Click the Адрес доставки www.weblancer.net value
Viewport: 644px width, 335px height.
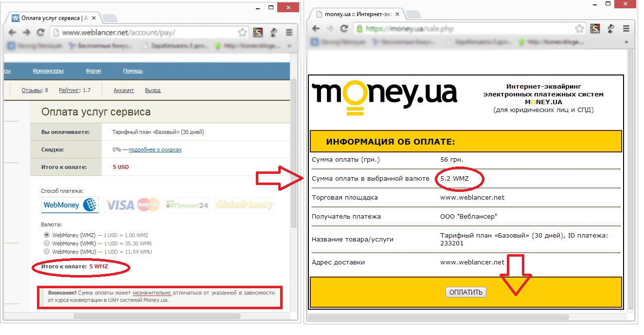[x=472, y=262]
